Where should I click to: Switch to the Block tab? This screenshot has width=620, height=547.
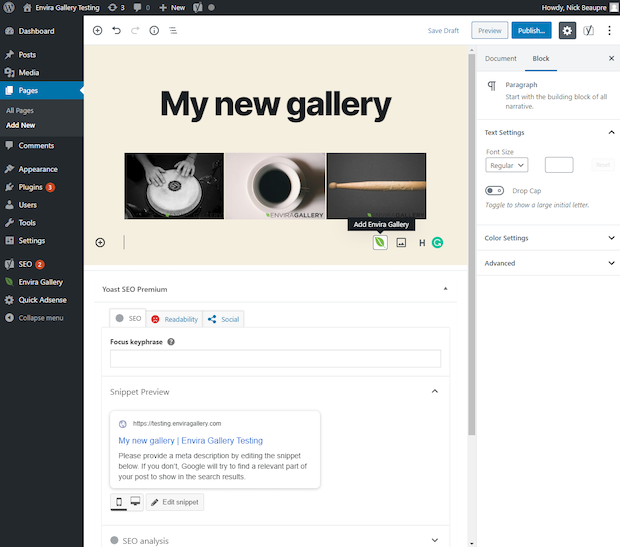coord(541,59)
